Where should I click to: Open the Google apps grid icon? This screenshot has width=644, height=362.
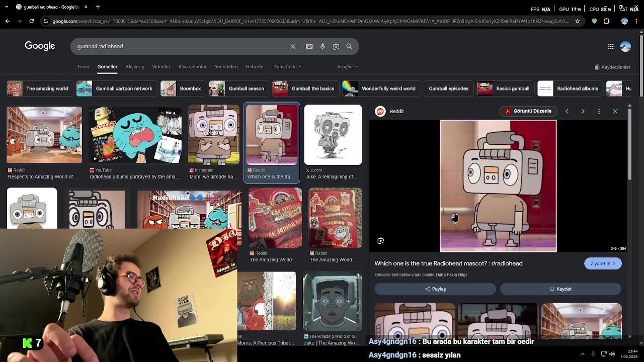(611, 46)
